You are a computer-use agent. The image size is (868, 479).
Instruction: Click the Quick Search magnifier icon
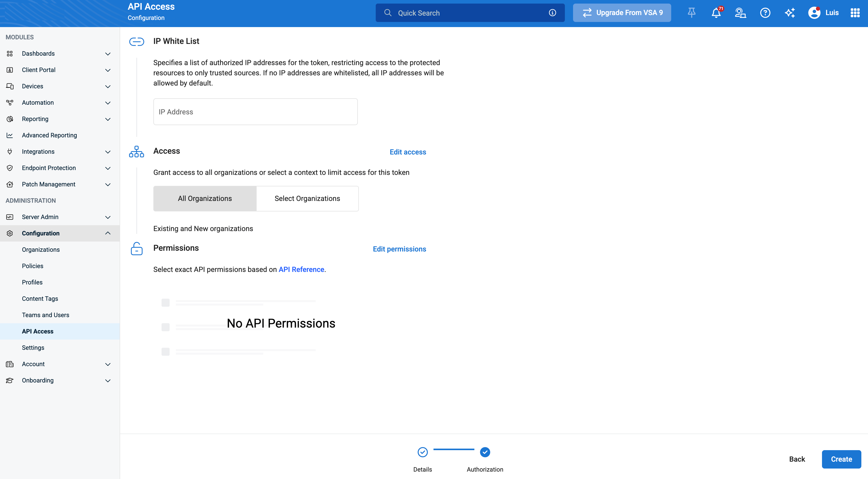[388, 13]
